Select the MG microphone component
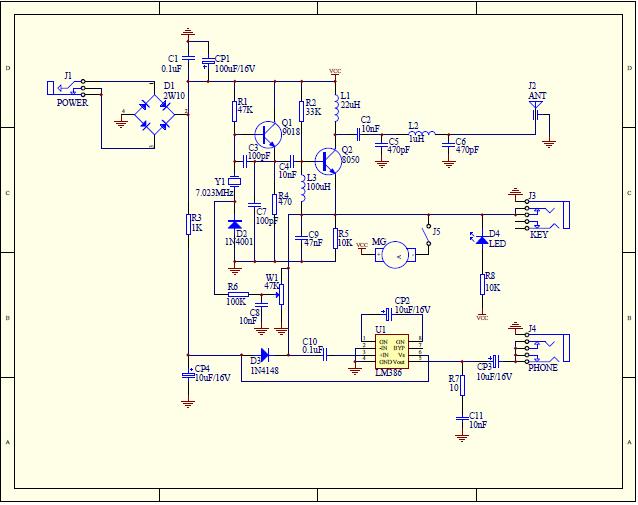Image resolution: width=638 pixels, height=505 pixels. tap(395, 255)
